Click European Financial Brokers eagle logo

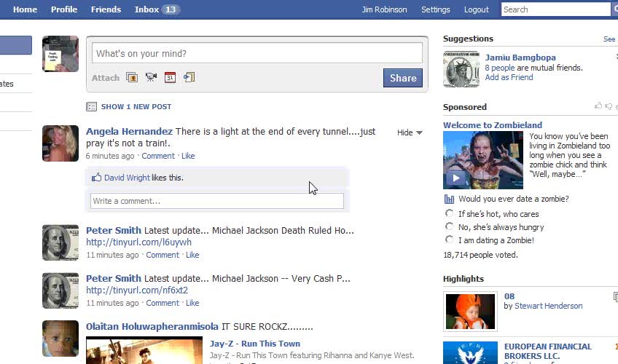coord(470,352)
